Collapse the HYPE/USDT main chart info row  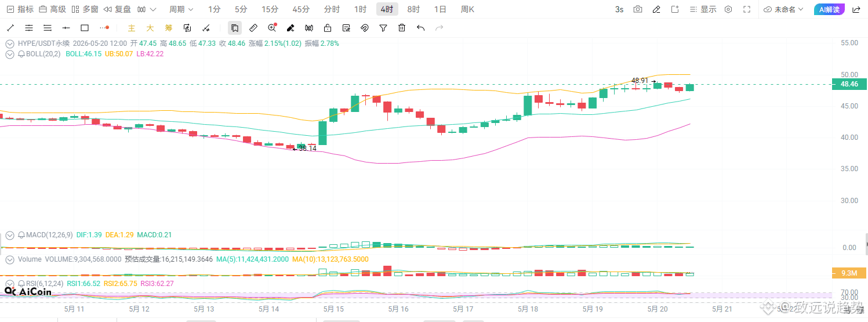click(10, 43)
